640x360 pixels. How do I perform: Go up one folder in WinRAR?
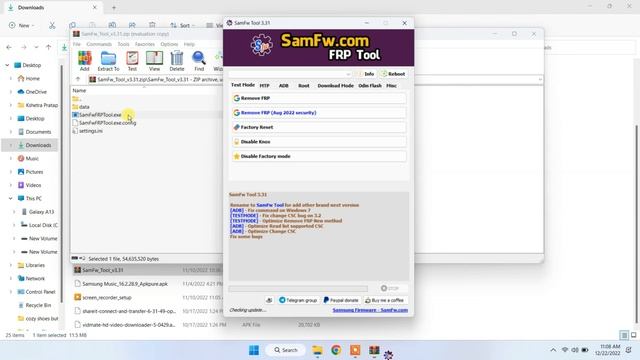point(78,79)
